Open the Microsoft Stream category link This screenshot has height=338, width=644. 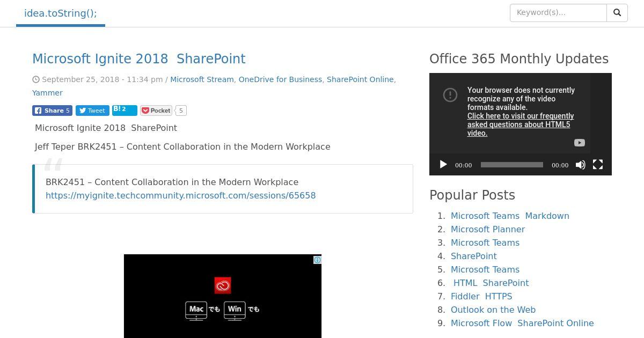coord(202,79)
